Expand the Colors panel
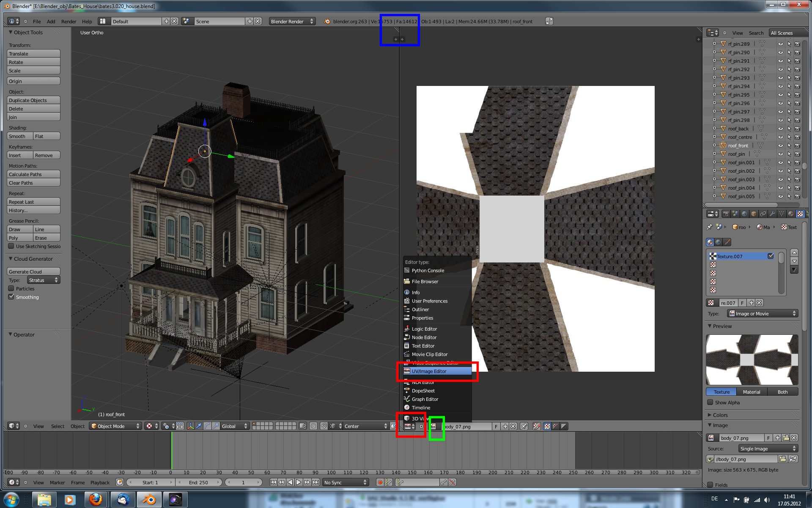 [719, 415]
